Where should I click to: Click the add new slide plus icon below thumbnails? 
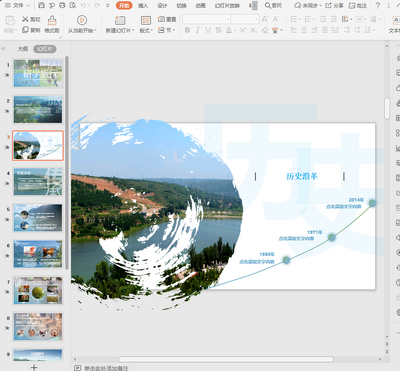pos(34,367)
